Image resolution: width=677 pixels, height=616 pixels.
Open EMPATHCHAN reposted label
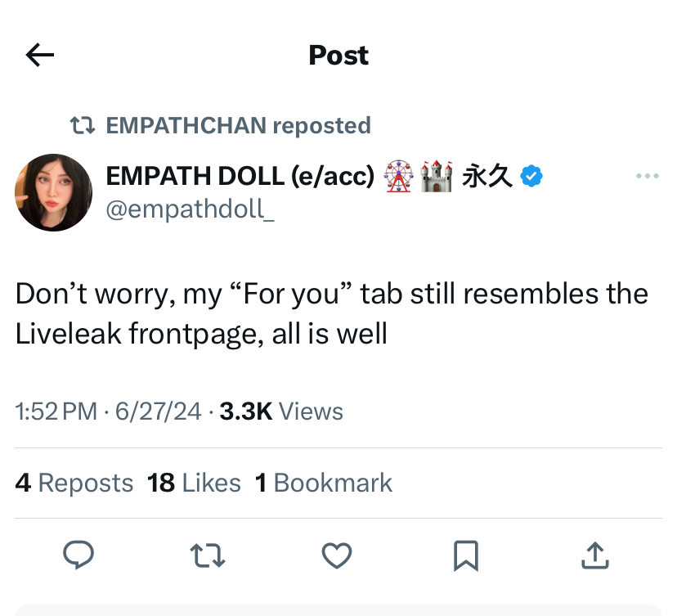[x=238, y=126]
